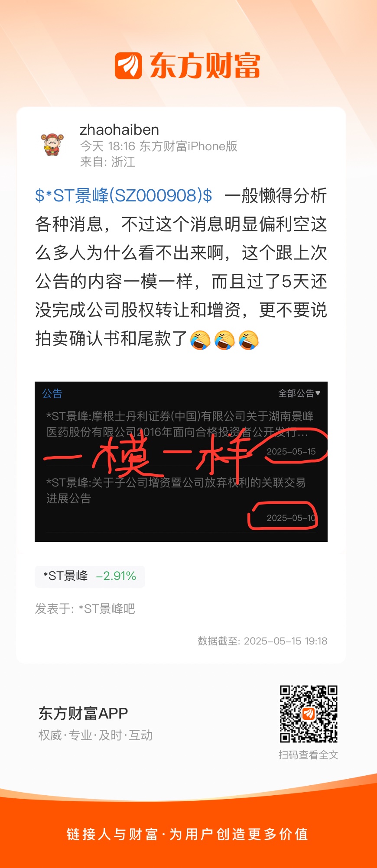The height and width of the screenshot is (868, 377).
Task: Open zhaohaiben's avatar picture
Action: click(x=52, y=145)
